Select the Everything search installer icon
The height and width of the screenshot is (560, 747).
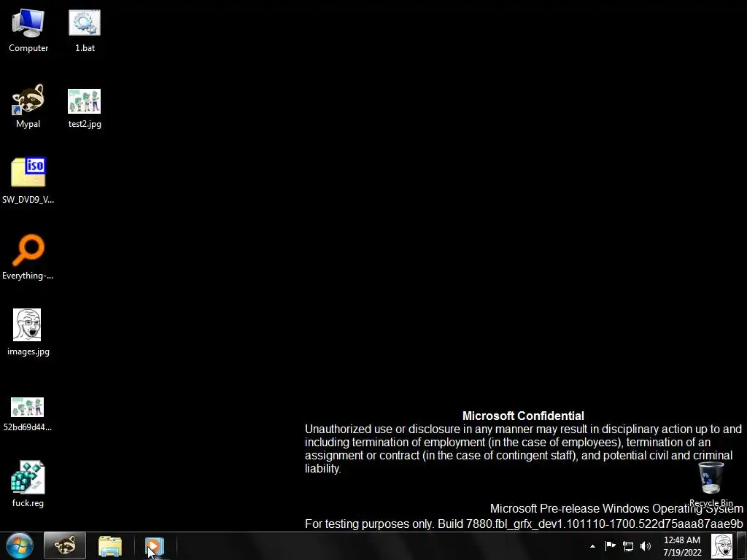[x=28, y=257]
